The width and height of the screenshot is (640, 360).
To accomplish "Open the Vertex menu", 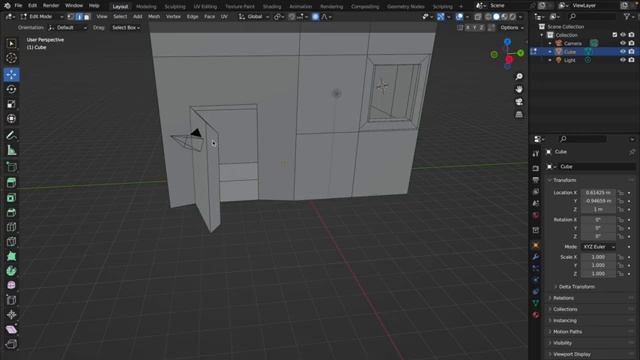I will pyautogui.click(x=173, y=17).
